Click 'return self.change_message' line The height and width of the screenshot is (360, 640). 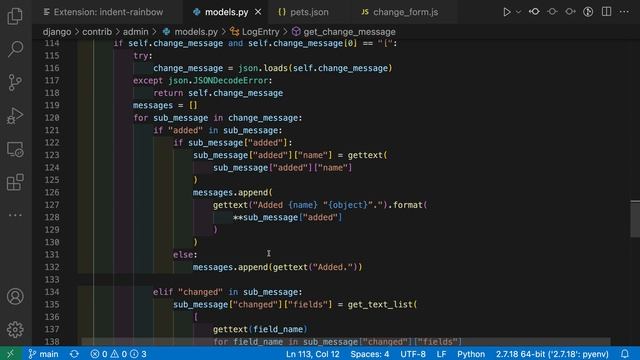click(x=218, y=93)
